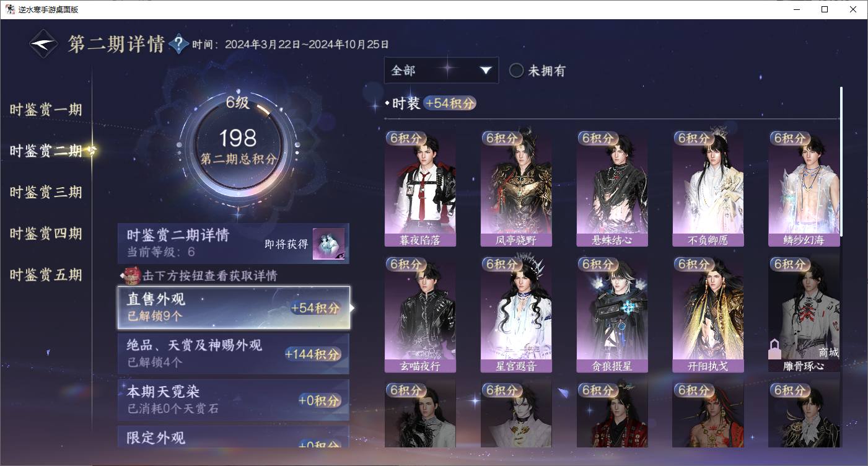Switch to 时鉴赏三期 tab
The height and width of the screenshot is (466, 868).
[46, 192]
